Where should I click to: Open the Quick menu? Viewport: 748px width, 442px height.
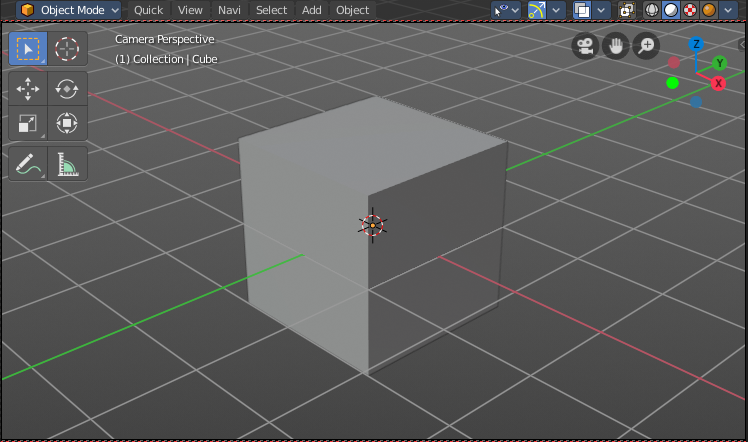point(148,10)
